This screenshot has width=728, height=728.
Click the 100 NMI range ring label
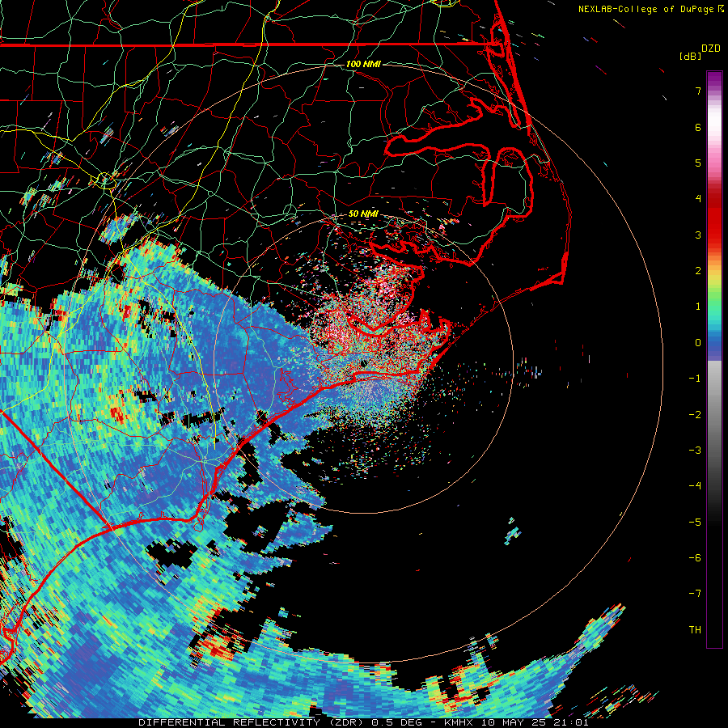pos(363,64)
